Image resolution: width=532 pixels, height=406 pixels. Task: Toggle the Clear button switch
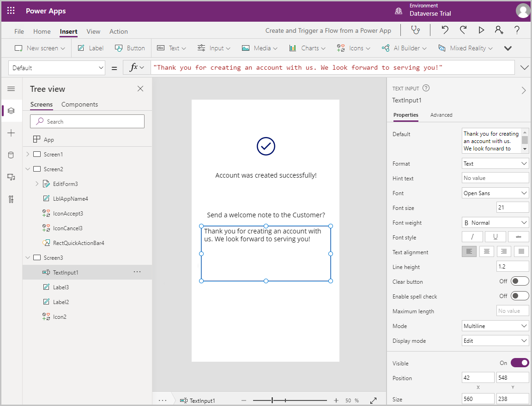[x=520, y=281]
